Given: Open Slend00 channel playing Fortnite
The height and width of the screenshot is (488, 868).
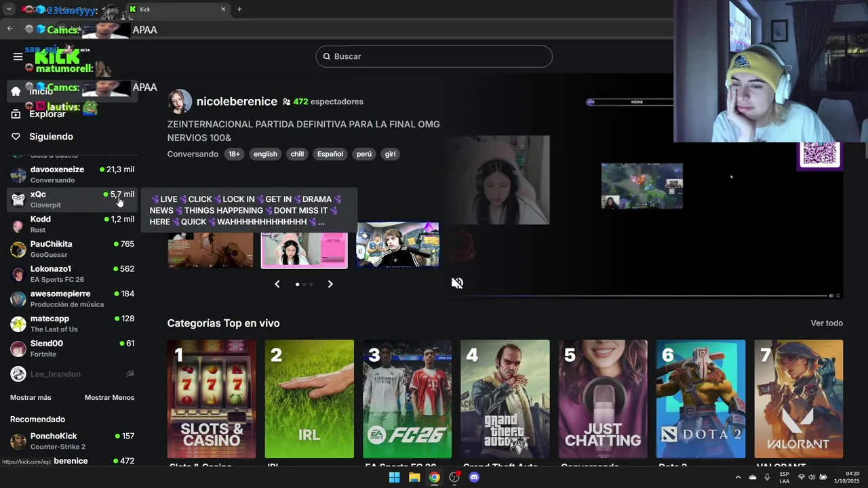Looking at the screenshot, I should [72, 348].
